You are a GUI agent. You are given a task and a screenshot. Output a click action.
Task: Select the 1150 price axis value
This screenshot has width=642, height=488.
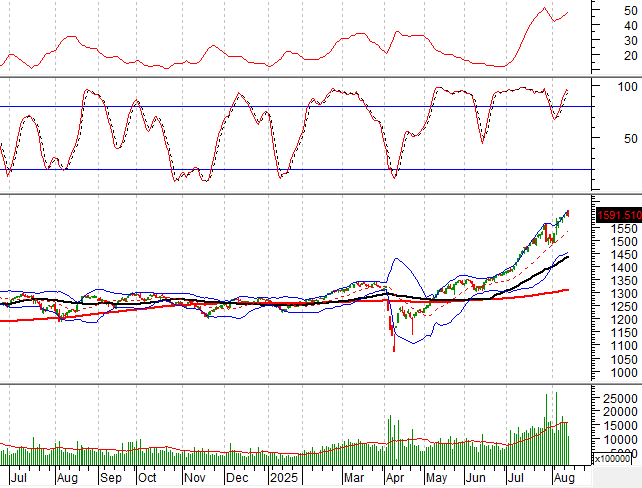tap(624, 333)
